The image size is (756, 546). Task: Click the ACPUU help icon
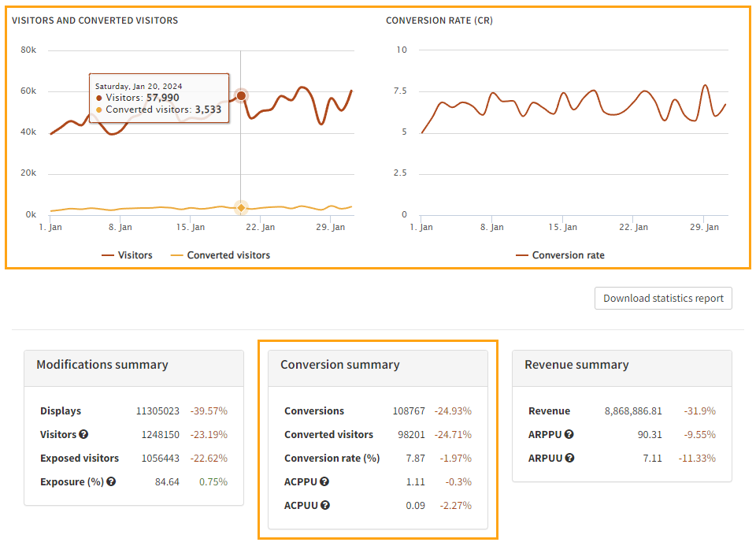pyautogui.click(x=324, y=505)
